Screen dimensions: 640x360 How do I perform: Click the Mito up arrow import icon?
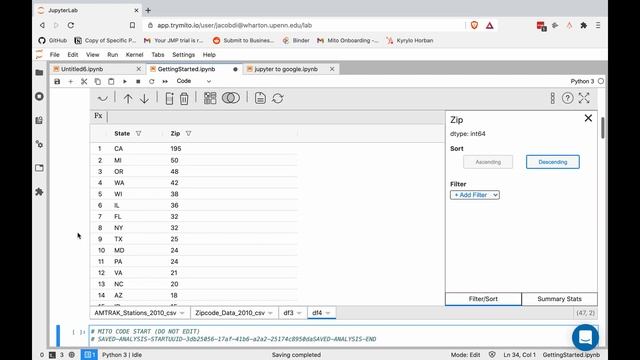tap(128, 98)
